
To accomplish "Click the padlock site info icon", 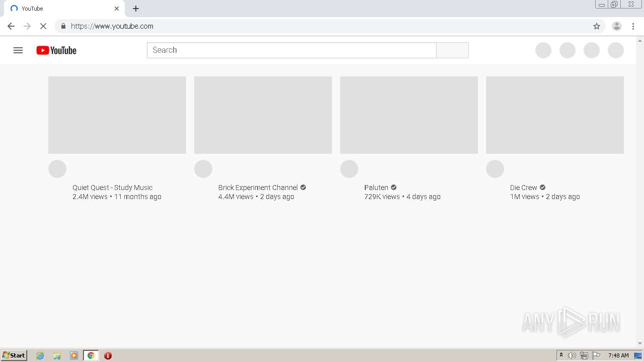I will 63,26.
